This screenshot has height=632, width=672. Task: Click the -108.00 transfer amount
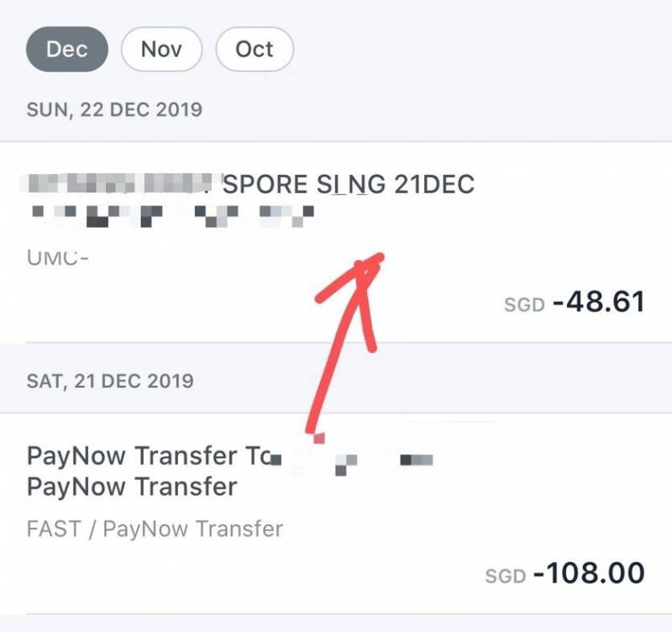click(594, 573)
